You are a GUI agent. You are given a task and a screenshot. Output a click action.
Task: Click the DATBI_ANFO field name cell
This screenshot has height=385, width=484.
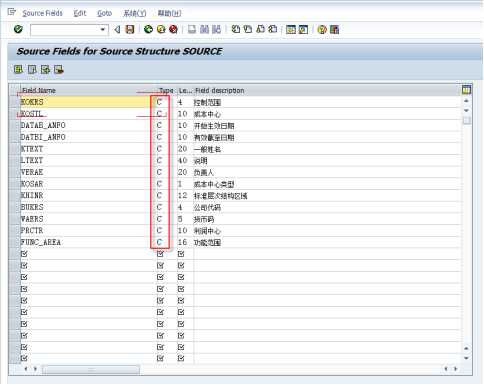tap(86, 137)
